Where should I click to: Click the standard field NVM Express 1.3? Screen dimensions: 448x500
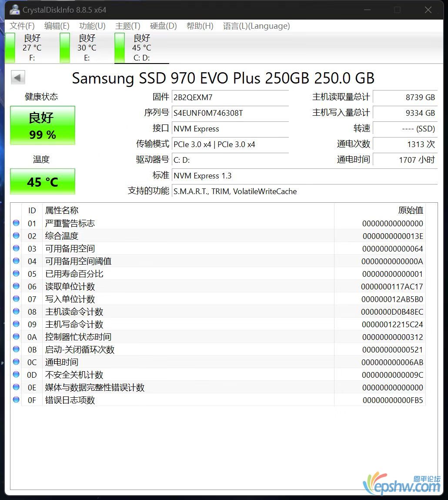pyautogui.click(x=304, y=175)
